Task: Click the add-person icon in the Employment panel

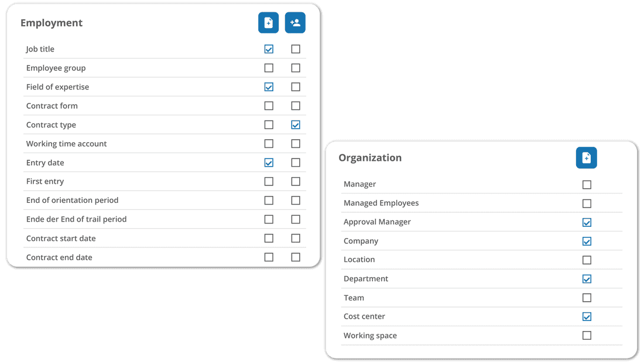Action: [295, 22]
